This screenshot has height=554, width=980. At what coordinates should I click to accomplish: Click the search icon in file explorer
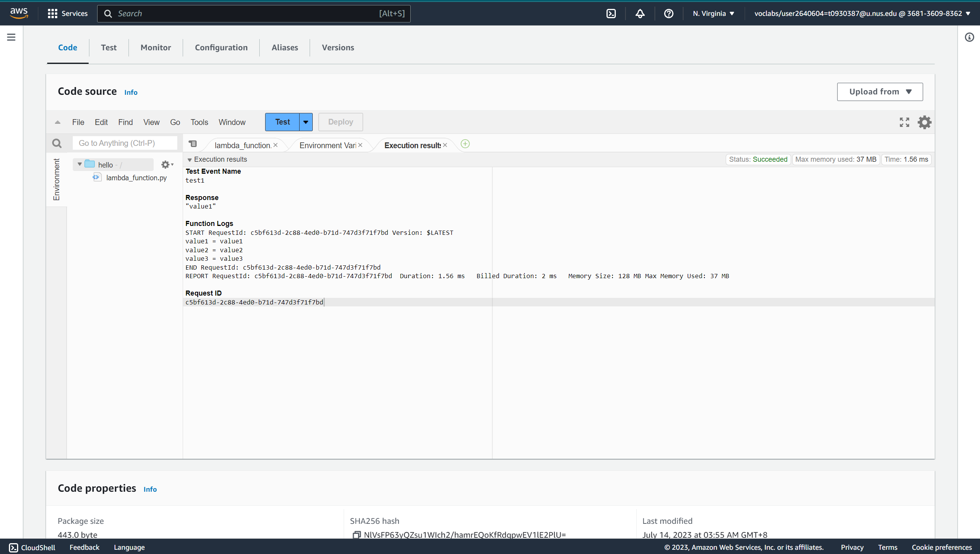click(57, 142)
